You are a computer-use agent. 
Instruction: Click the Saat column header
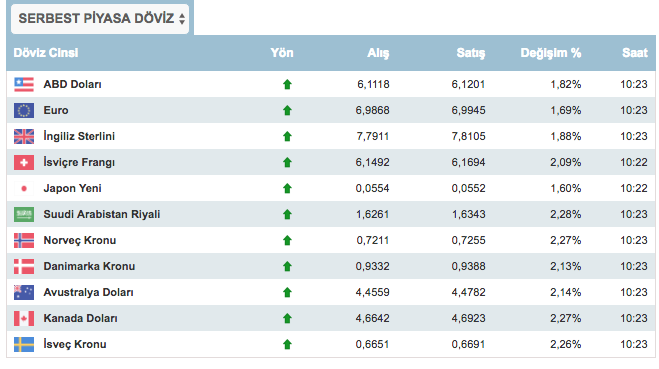tap(635, 53)
